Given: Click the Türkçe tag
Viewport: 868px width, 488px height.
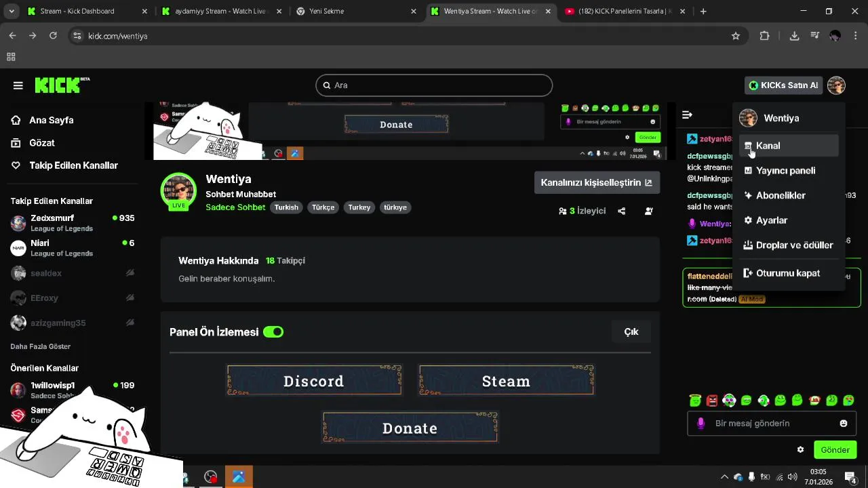Looking at the screenshot, I should click(x=323, y=207).
